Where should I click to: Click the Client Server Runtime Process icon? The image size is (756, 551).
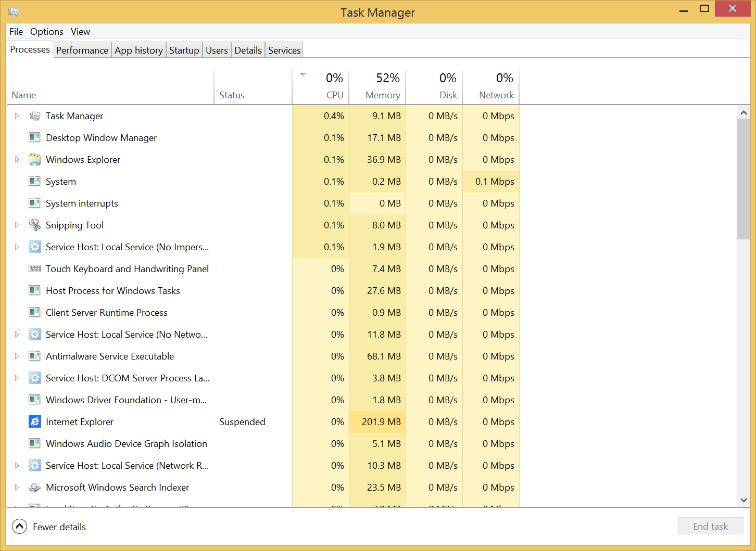(35, 313)
